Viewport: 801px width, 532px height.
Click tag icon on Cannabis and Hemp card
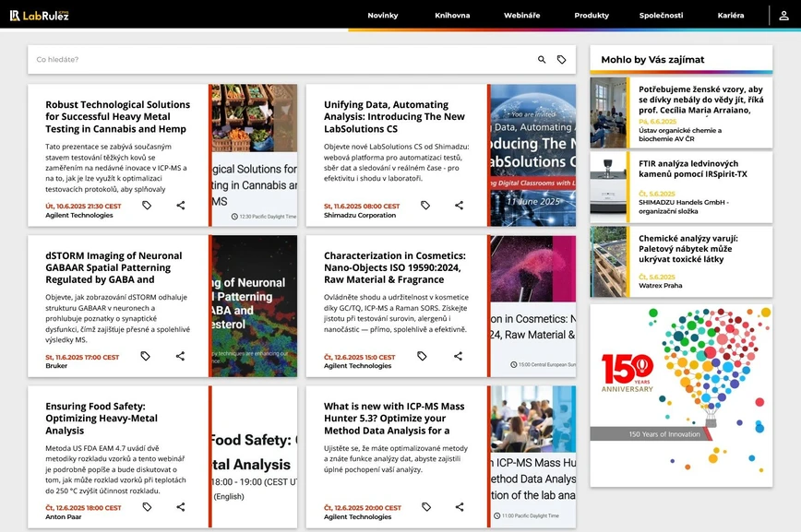click(x=147, y=206)
